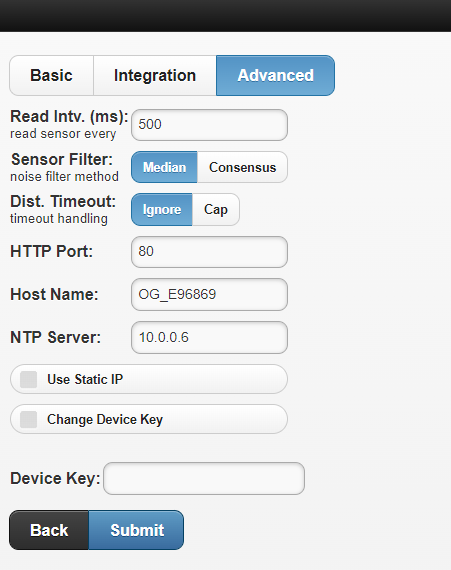This screenshot has width=451, height=570.
Task: Choose Median sensor filter
Action: click(x=164, y=167)
